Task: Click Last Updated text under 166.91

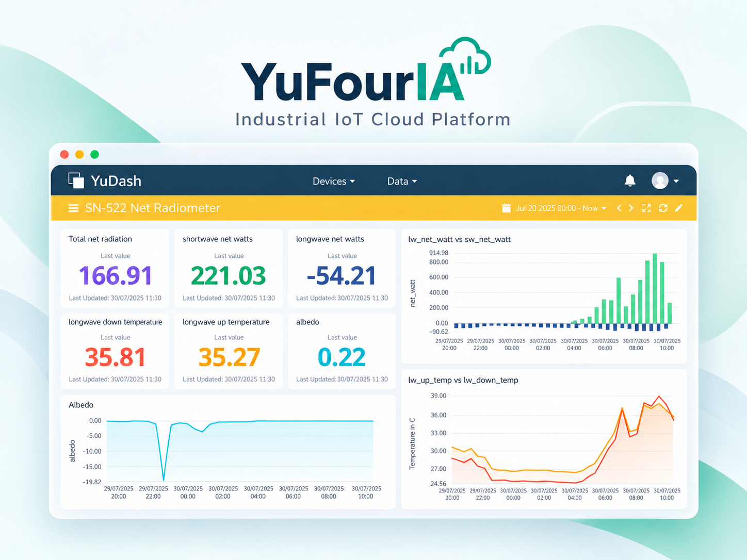Action: (x=115, y=298)
